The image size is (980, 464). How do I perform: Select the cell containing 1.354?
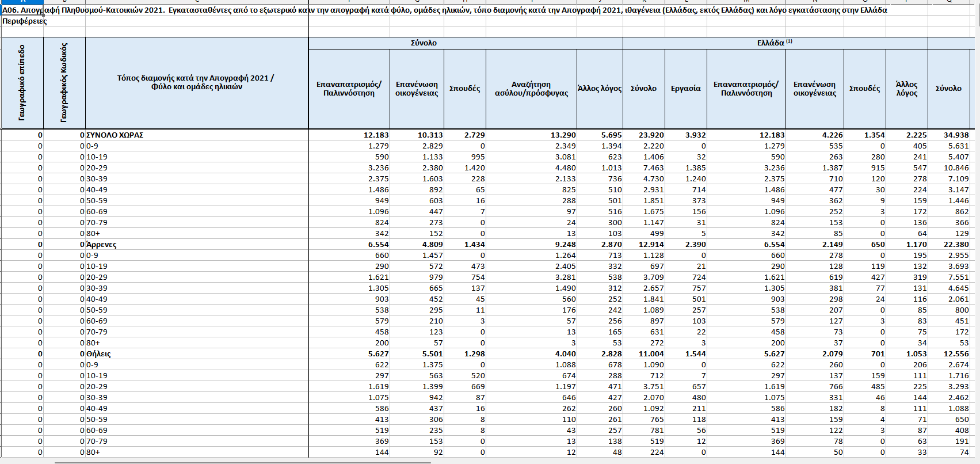(x=865, y=135)
